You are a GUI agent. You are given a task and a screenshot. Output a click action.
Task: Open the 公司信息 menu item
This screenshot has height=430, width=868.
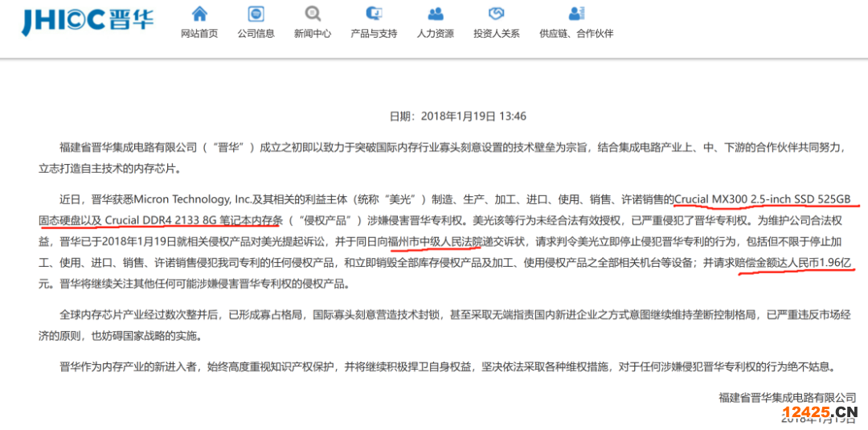256,33
